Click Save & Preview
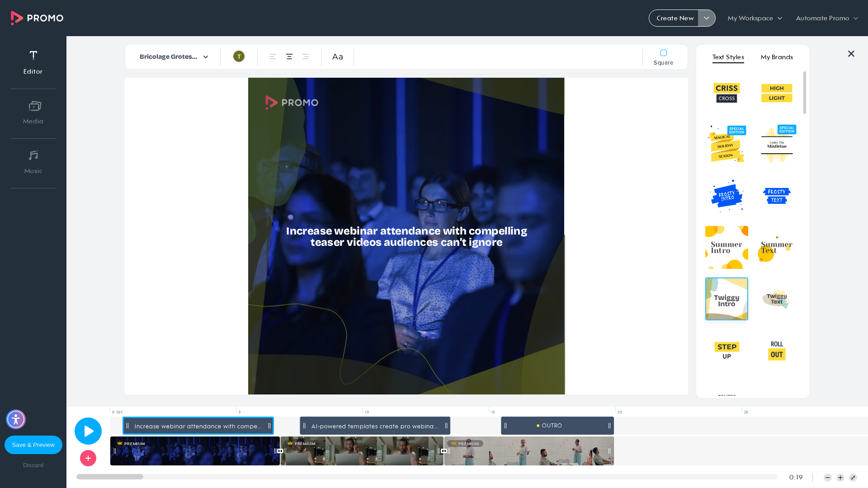 pyautogui.click(x=33, y=445)
